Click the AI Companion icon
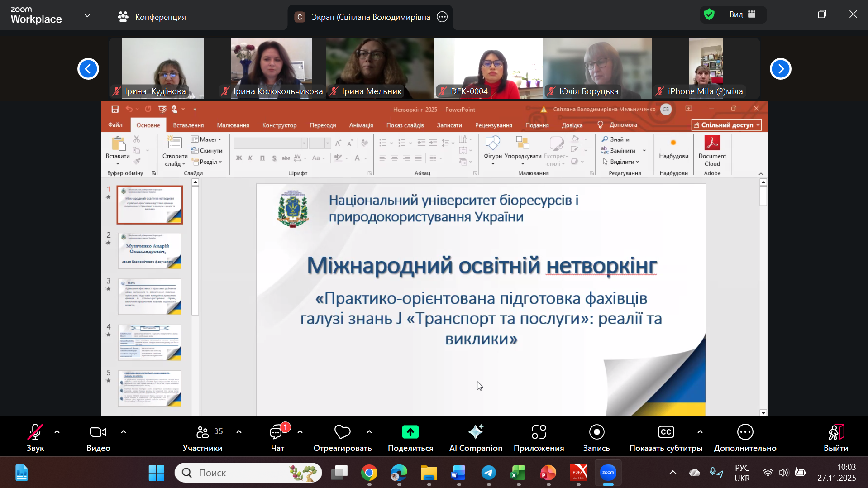The image size is (868, 488). tap(476, 433)
